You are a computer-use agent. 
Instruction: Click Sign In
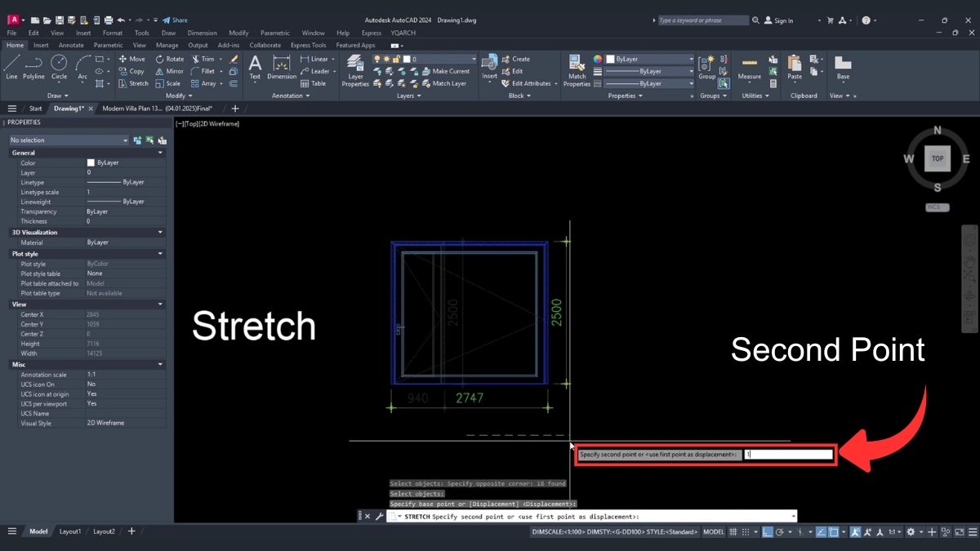point(777,20)
